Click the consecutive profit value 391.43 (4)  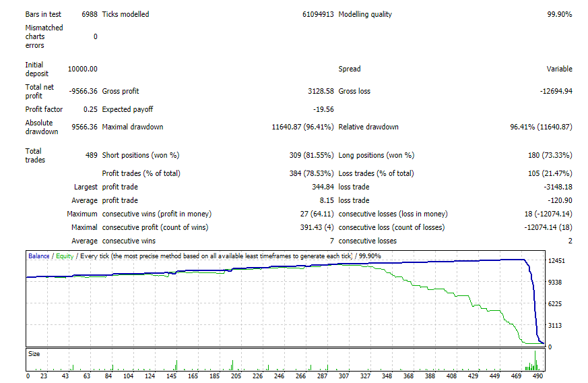[317, 227]
